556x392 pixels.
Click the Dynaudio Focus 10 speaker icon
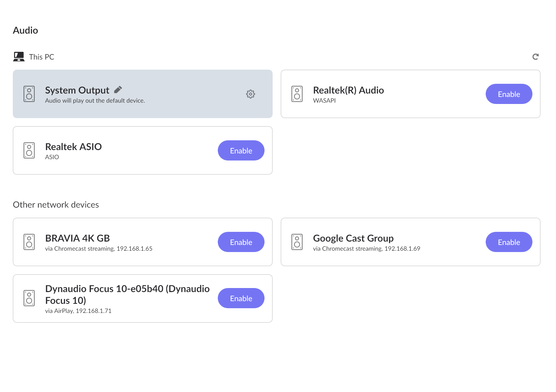[x=29, y=298]
